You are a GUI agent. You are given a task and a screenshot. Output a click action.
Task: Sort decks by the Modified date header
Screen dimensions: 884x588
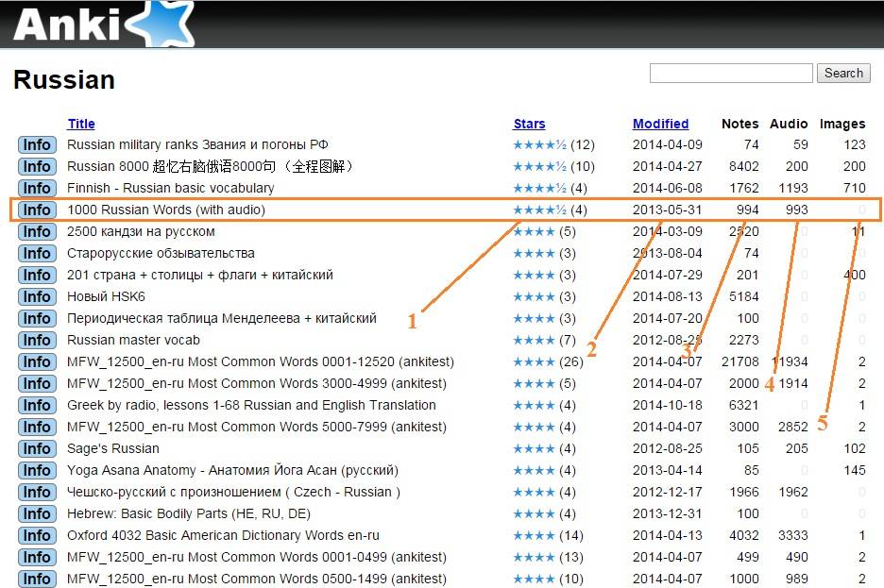click(x=660, y=124)
